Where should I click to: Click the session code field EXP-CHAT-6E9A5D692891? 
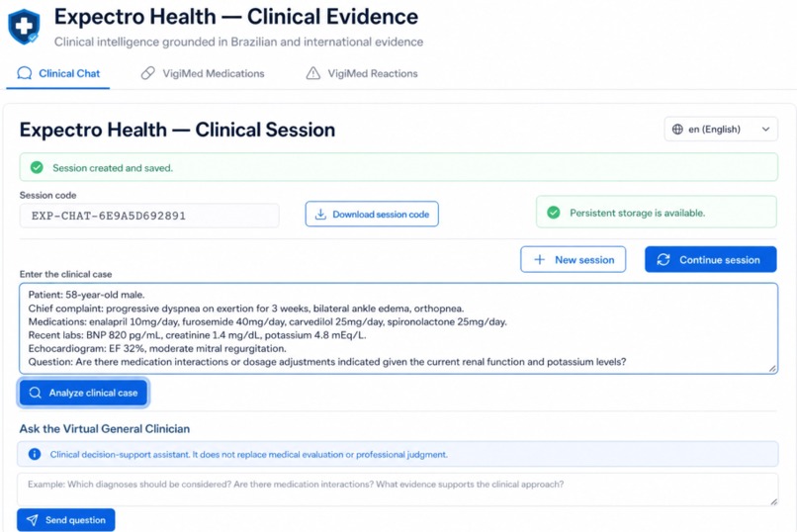149,216
